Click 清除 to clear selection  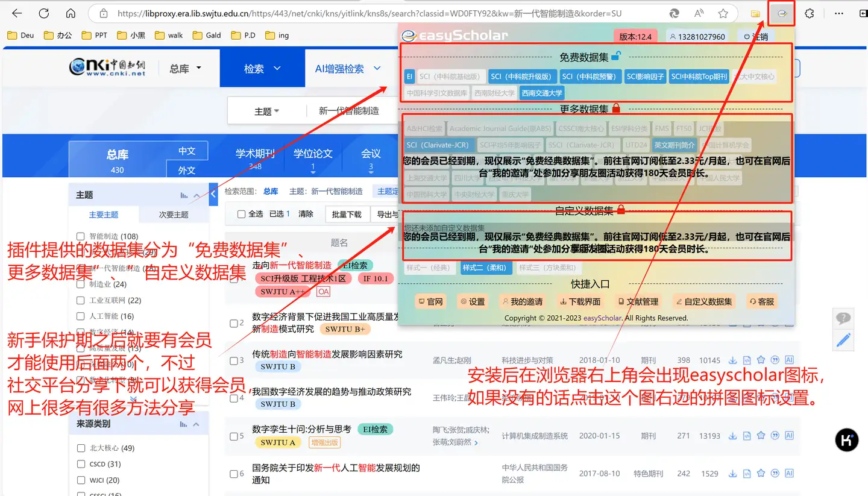[x=306, y=214]
